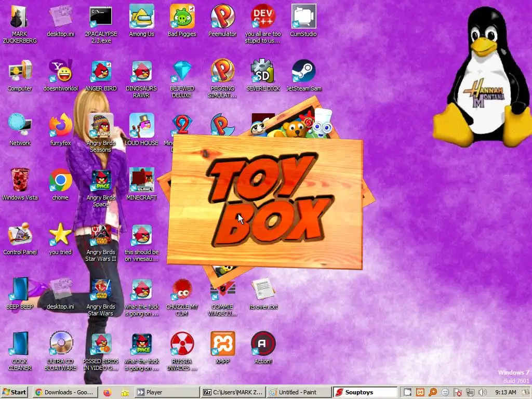Click the Firefox quick launch icon in taskbar
The height and width of the screenshot is (399, 532).
[107, 393]
